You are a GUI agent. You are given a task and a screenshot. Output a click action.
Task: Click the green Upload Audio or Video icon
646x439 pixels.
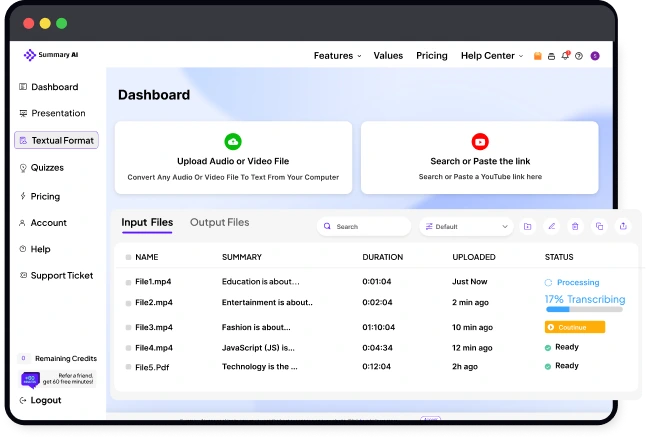point(233,142)
